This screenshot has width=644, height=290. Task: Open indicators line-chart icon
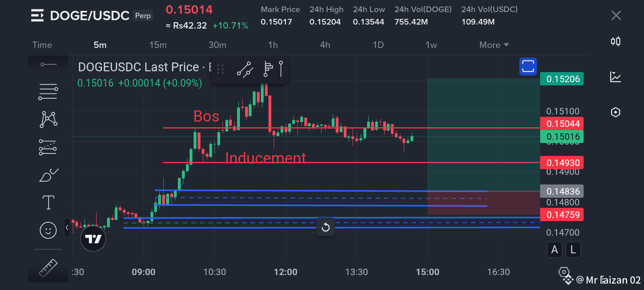click(615, 77)
